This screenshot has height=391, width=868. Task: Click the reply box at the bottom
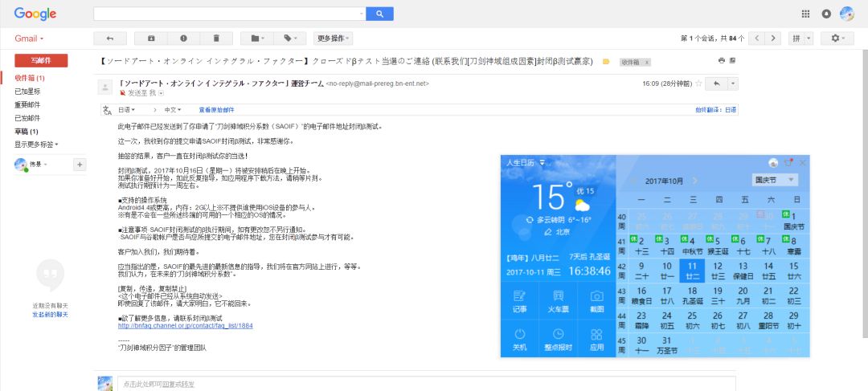426,383
